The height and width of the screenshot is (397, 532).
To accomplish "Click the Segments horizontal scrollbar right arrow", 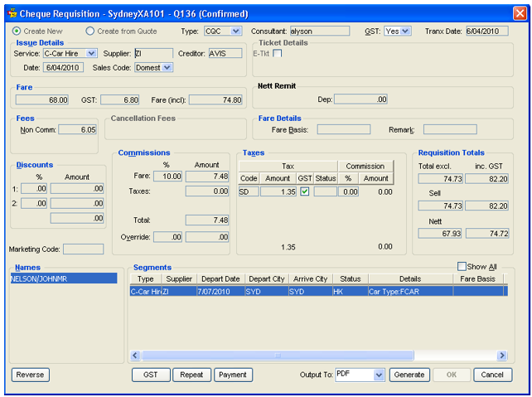I will pos(501,356).
